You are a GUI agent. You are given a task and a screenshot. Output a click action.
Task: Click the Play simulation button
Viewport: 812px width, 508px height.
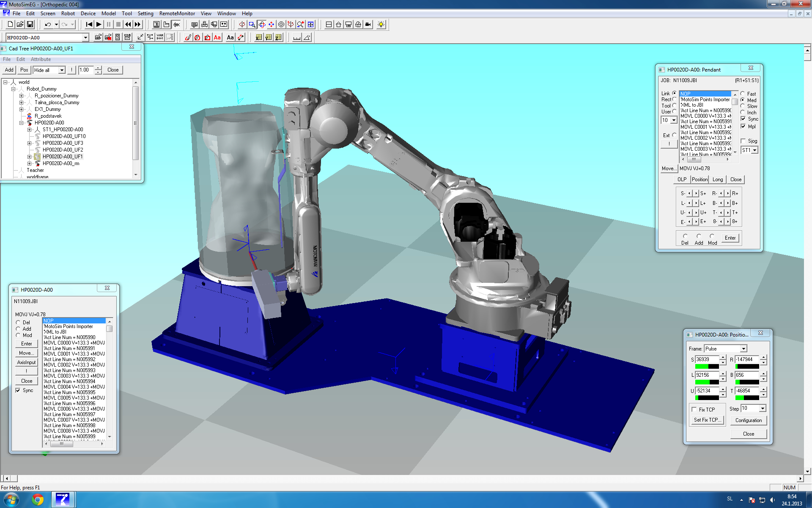99,25
